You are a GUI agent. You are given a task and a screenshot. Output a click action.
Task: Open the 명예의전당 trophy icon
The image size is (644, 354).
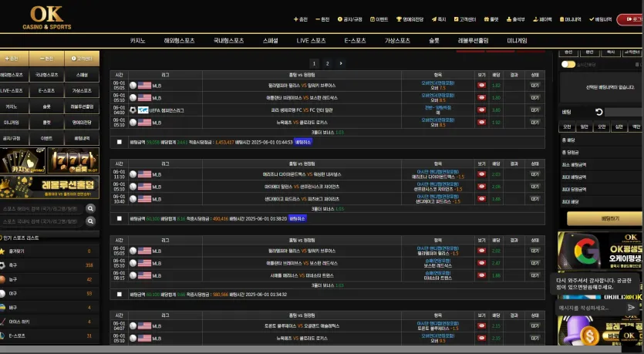(399, 19)
